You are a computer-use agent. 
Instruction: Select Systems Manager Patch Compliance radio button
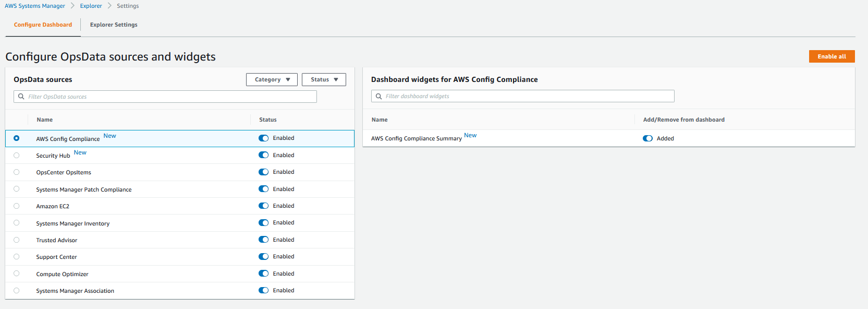click(17, 189)
